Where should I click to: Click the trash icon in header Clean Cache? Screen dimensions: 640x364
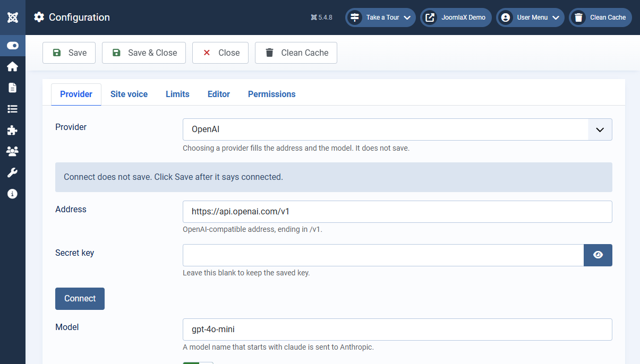pyautogui.click(x=578, y=18)
